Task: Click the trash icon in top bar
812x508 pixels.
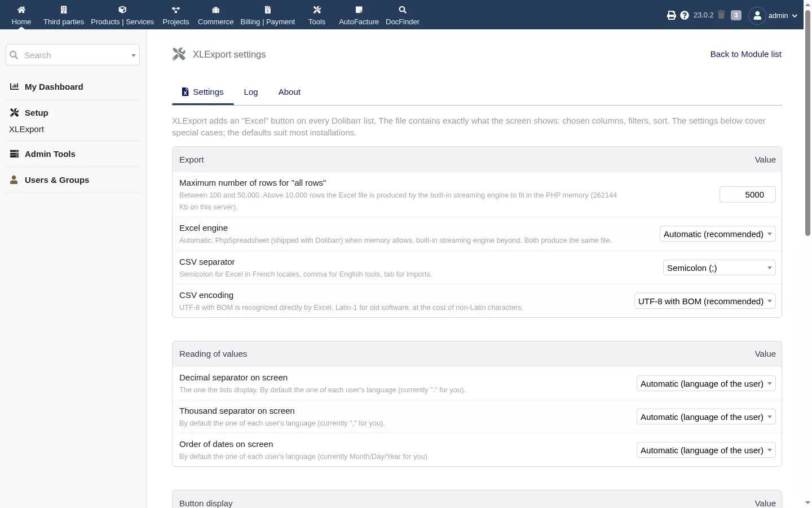Action: click(x=721, y=15)
